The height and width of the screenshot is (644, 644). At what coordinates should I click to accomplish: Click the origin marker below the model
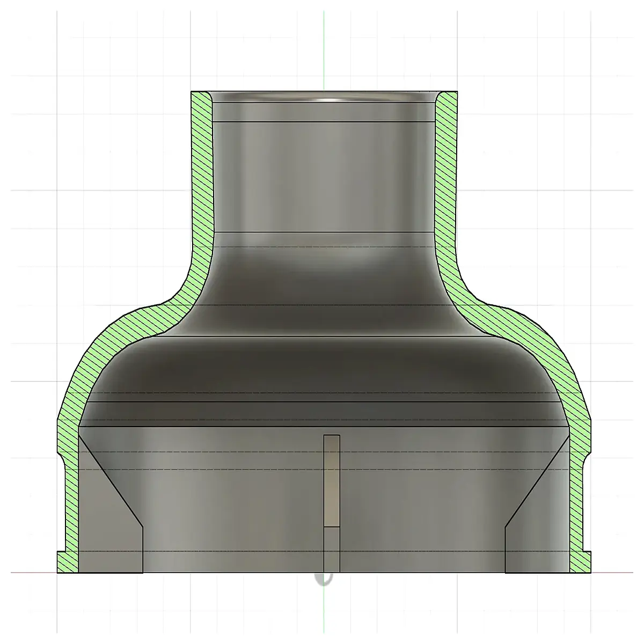pos(324,579)
